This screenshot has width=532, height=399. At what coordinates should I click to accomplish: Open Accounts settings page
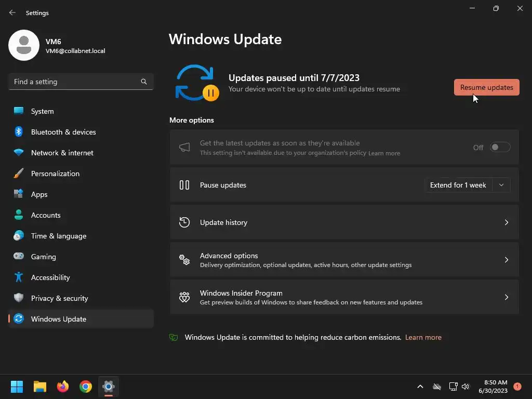click(x=81, y=215)
